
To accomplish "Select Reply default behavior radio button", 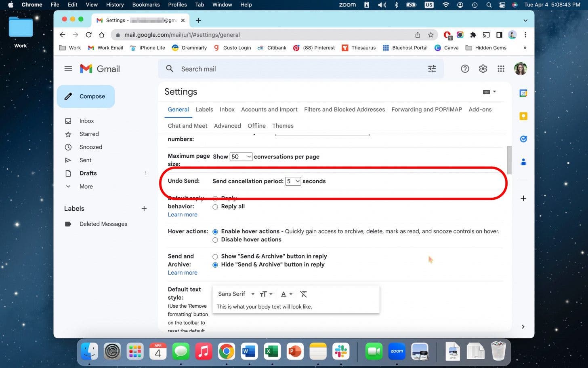I will (215, 198).
